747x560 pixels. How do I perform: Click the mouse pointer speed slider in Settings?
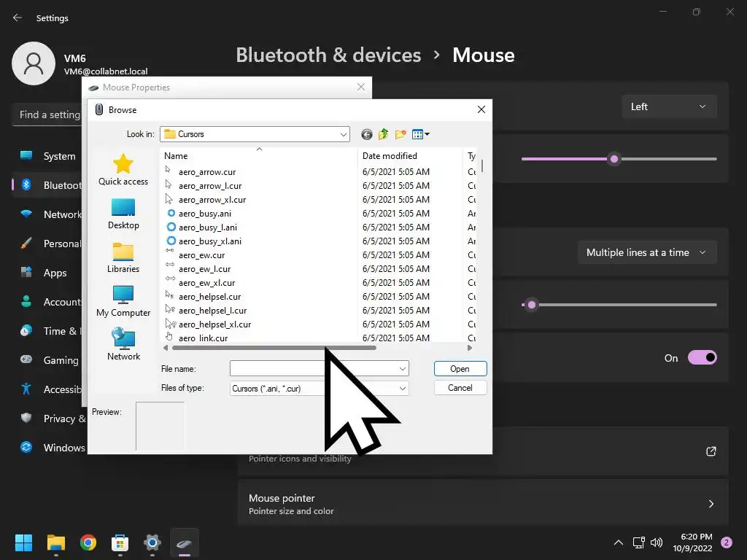coord(619,158)
